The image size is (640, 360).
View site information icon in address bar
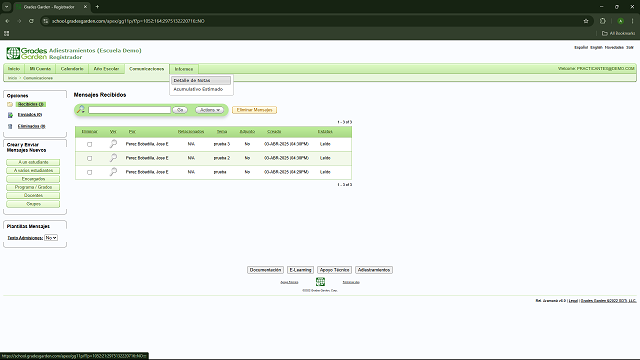[46, 21]
